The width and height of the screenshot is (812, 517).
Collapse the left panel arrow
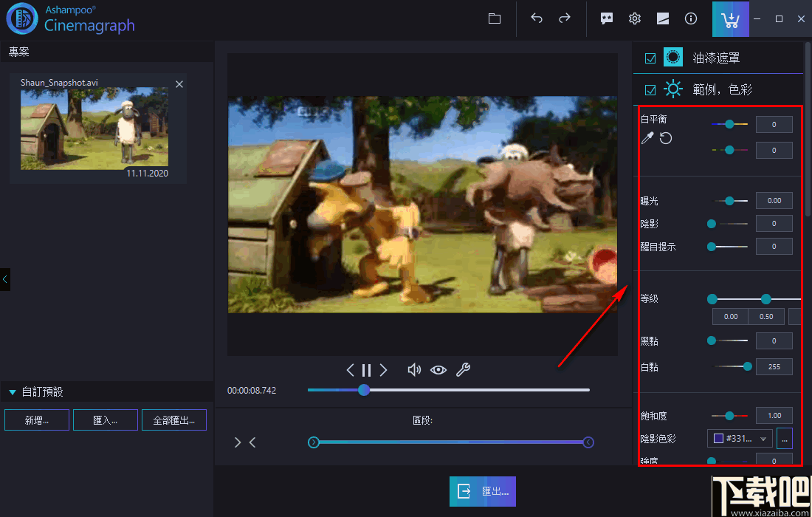[x=4, y=279]
